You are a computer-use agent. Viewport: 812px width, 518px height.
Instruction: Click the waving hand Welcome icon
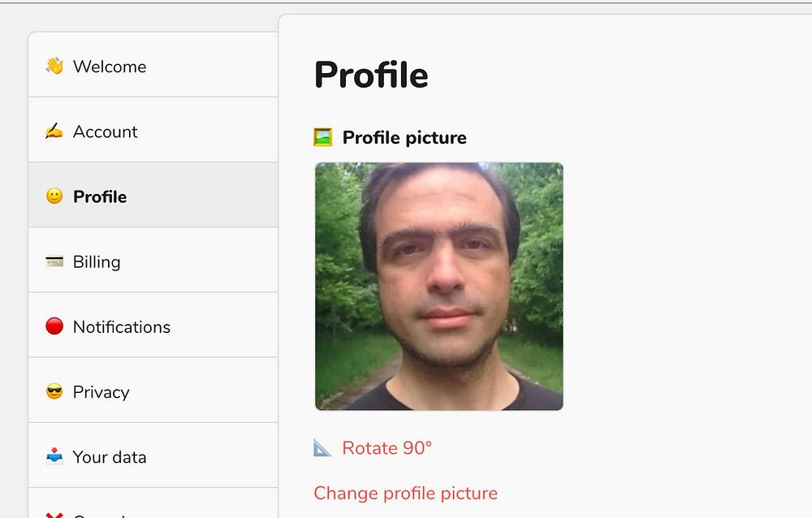[54, 66]
